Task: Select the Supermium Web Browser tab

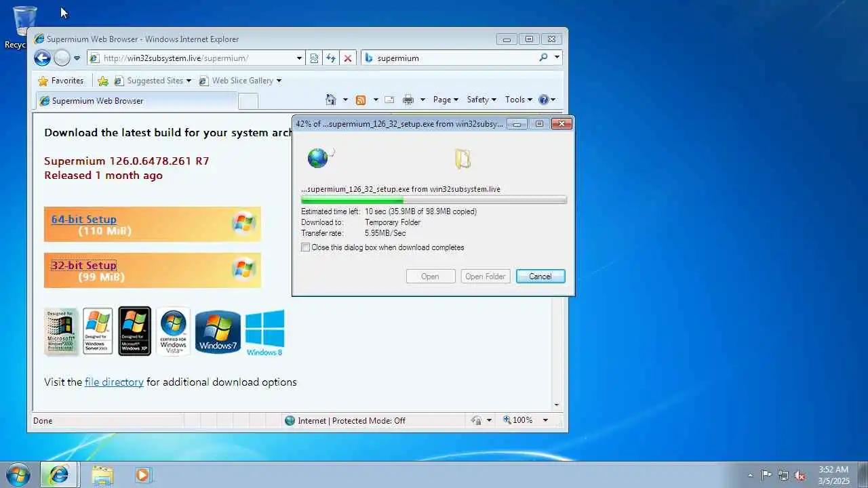Action: tap(136, 101)
